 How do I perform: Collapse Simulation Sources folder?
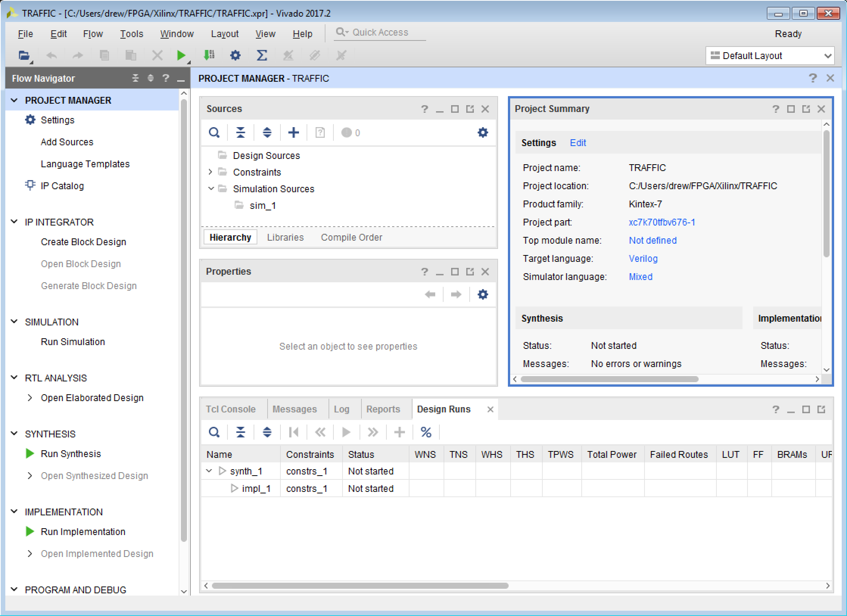(x=211, y=189)
